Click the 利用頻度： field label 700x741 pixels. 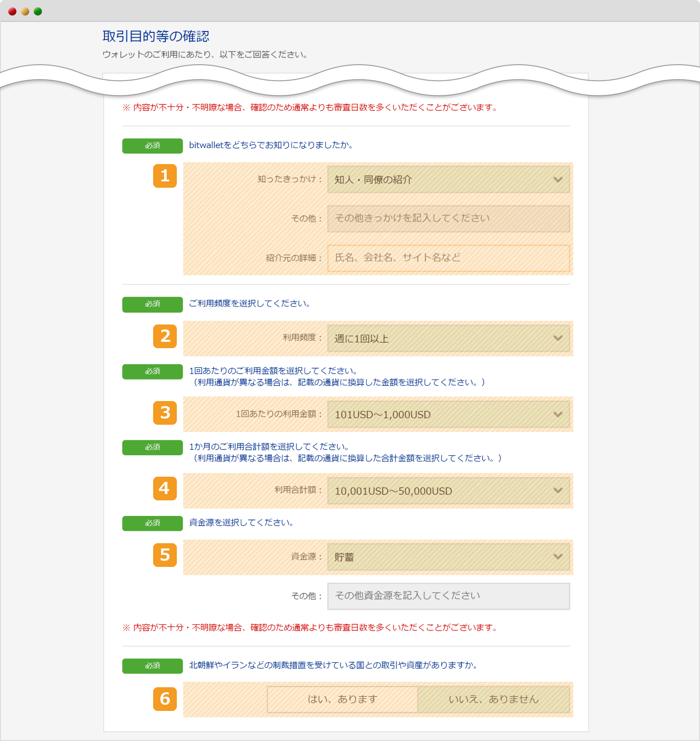click(x=303, y=338)
